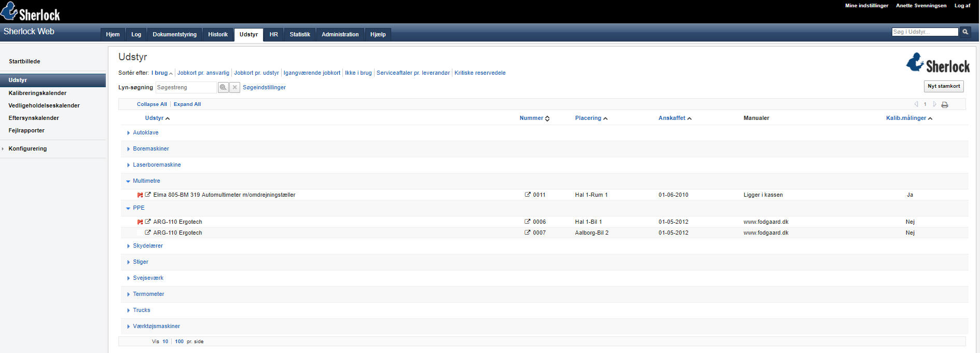Sort by Igangværende jobkort
Viewport: 980px width, 353px height.
[x=312, y=73]
